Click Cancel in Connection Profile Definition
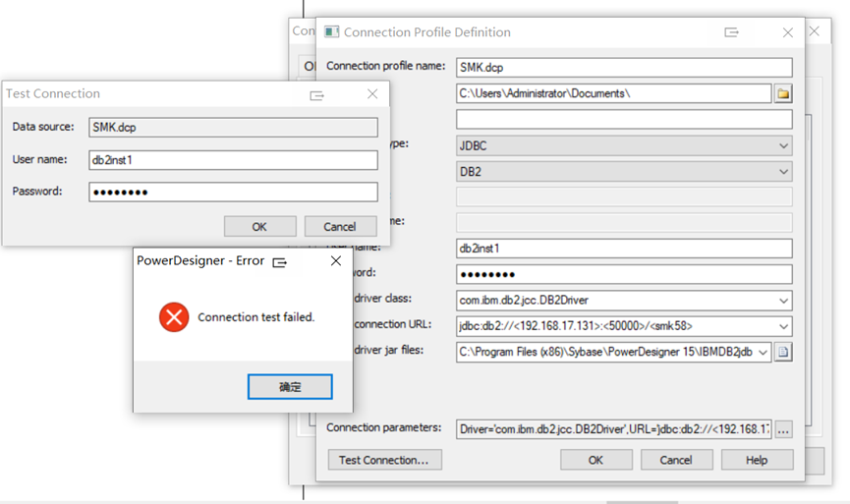 pyautogui.click(x=676, y=460)
